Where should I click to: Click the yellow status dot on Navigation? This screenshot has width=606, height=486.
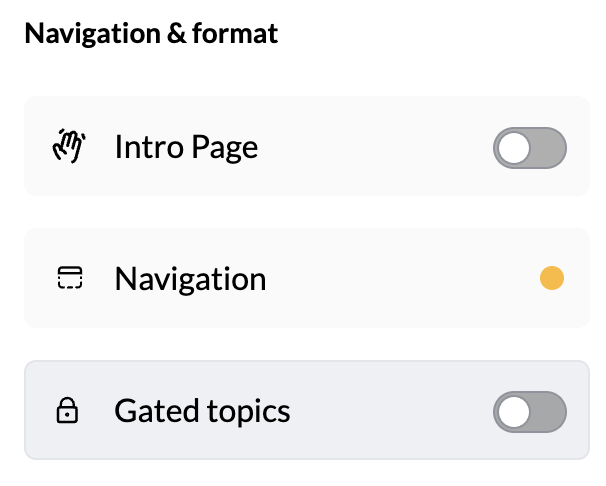pos(551,278)
